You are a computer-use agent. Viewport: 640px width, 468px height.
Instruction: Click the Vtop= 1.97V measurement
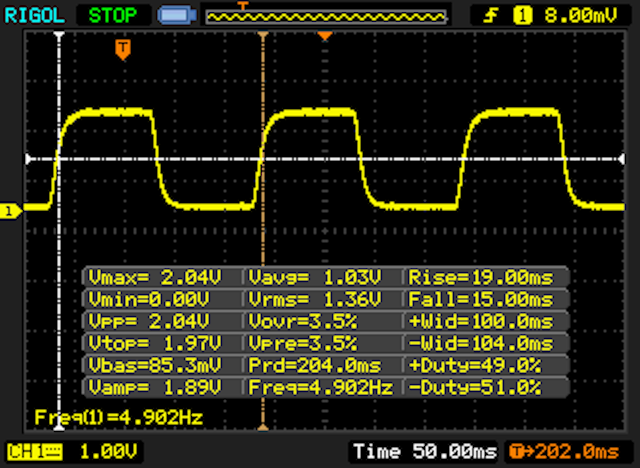click(x=154, y=343)
